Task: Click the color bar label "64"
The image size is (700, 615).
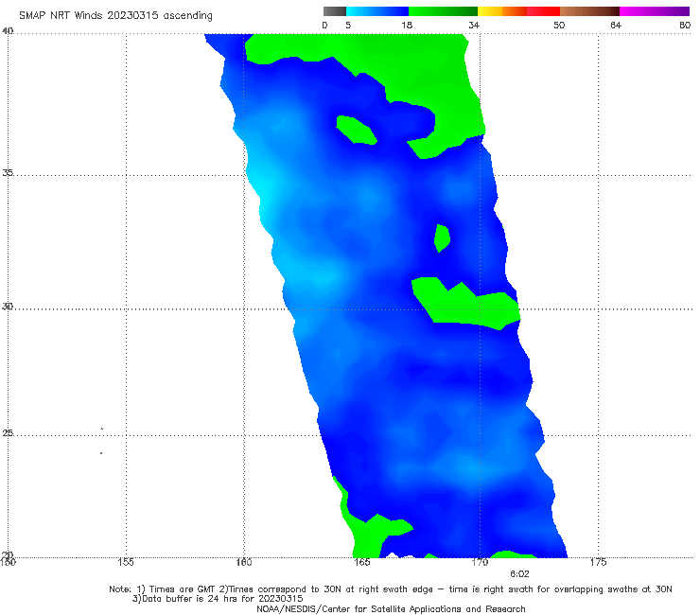Action: tap(616, 25)
